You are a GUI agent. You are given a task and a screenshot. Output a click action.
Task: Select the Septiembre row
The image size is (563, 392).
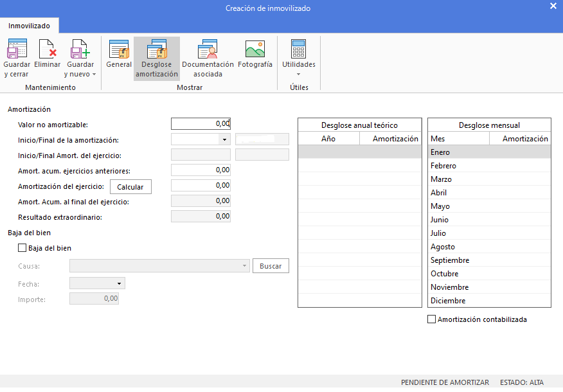tap(489, 260)
